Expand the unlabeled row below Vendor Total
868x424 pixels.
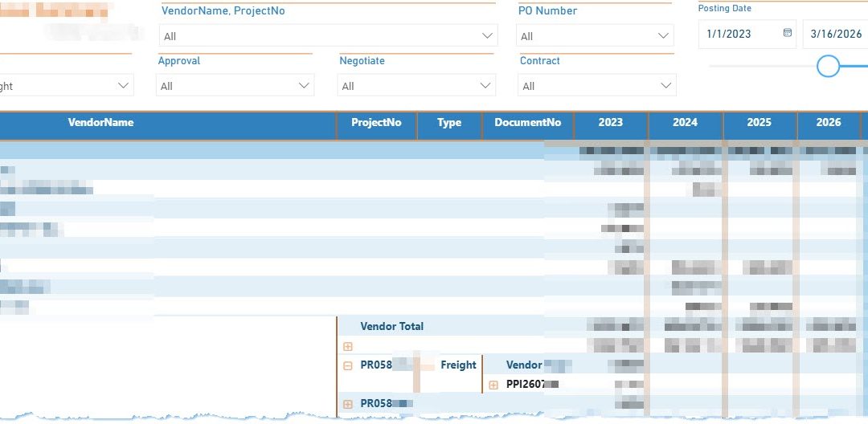(348, 347)
